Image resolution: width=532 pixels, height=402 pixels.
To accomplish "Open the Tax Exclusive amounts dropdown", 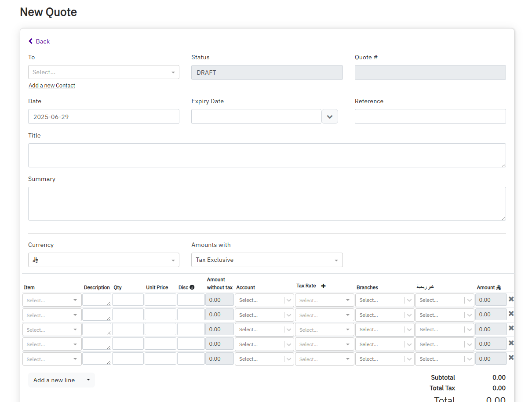I will coord(267,260).
